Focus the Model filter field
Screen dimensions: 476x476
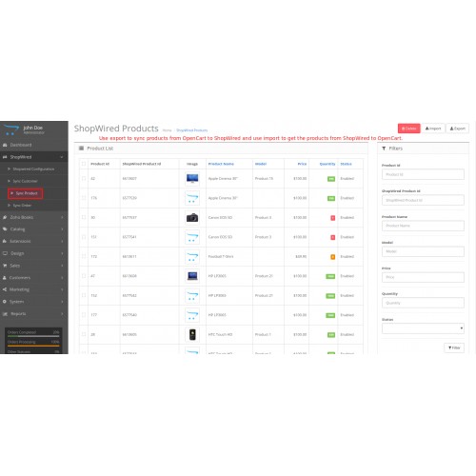click(423, 251)
